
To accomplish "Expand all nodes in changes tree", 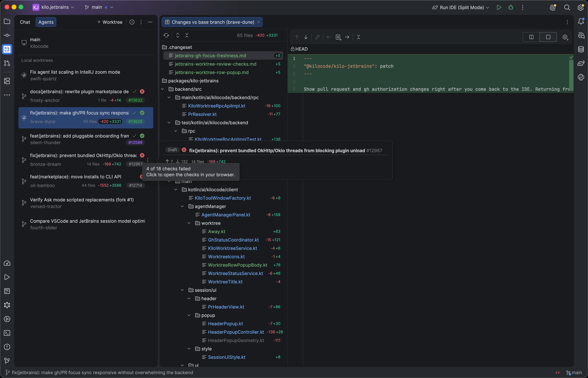I will click(x=178, y=35).
